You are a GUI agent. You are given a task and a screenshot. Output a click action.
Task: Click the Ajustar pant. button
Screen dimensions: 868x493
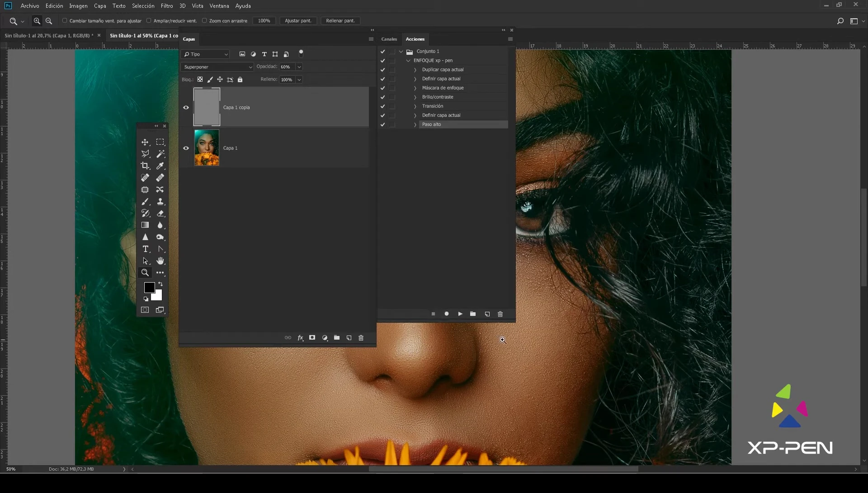(298, 21)
